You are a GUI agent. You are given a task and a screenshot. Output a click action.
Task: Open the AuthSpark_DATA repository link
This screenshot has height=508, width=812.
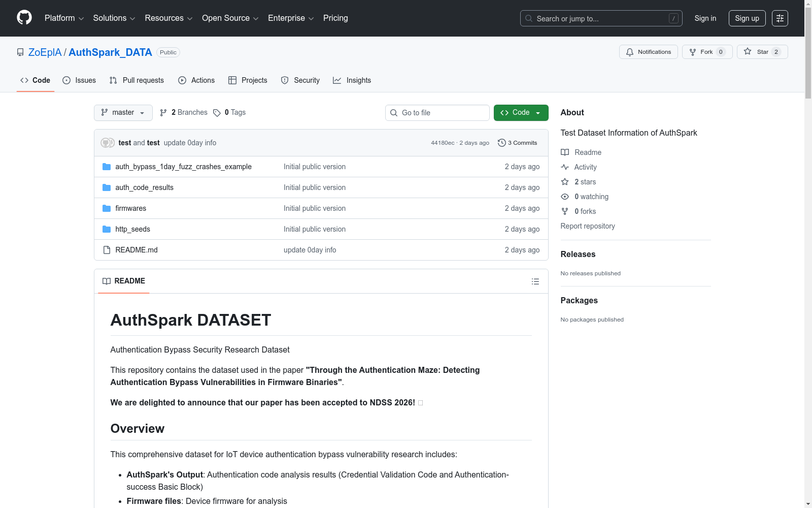coord(110,52)
